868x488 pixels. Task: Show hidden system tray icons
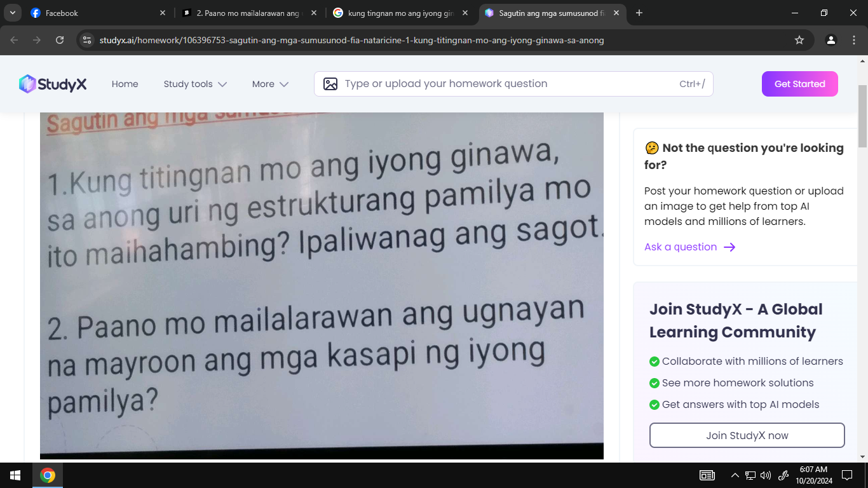click(735, 475)
